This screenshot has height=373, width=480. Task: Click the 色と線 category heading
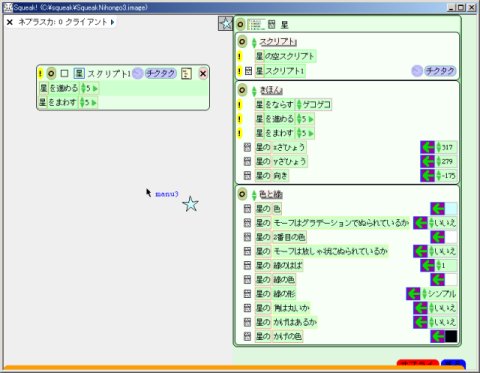point(271,194)
